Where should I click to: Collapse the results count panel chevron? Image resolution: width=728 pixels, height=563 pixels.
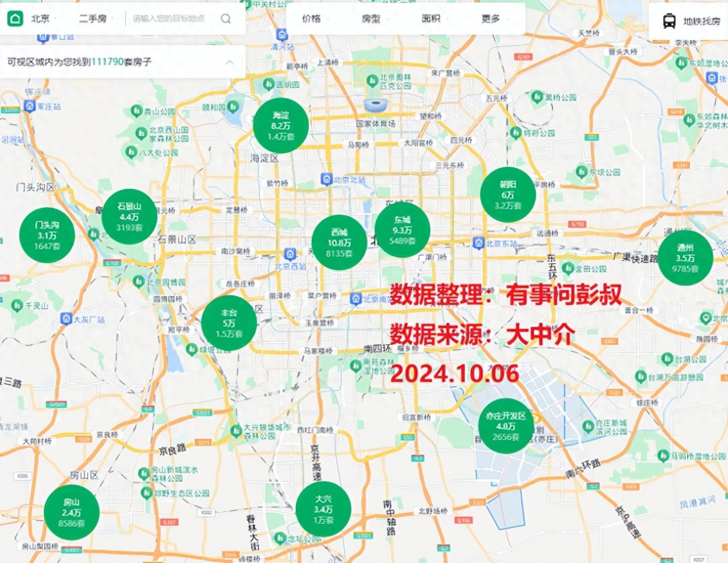coord(229,62)
